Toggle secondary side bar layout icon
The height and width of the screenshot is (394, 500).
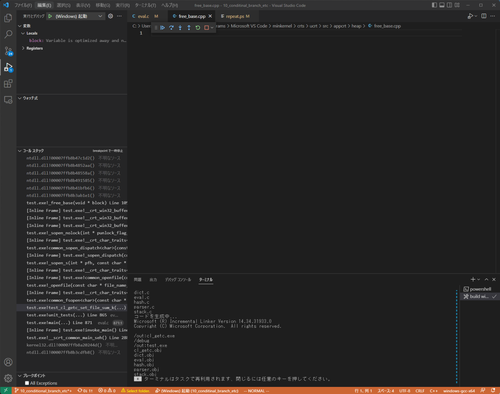[449, 5]
